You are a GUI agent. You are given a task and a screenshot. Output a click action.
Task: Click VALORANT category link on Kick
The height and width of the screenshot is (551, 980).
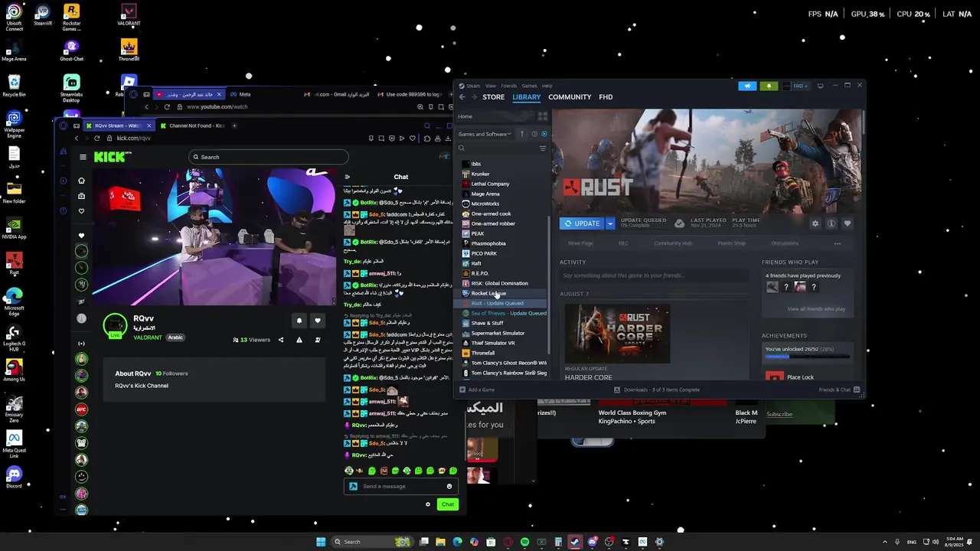click(x=148, y=337)
